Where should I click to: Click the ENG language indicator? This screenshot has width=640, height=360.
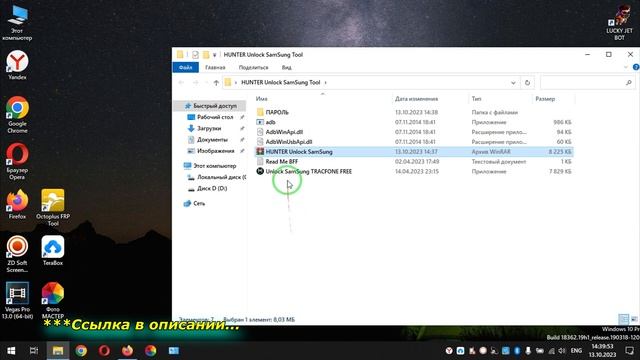(x=576, y=351)
